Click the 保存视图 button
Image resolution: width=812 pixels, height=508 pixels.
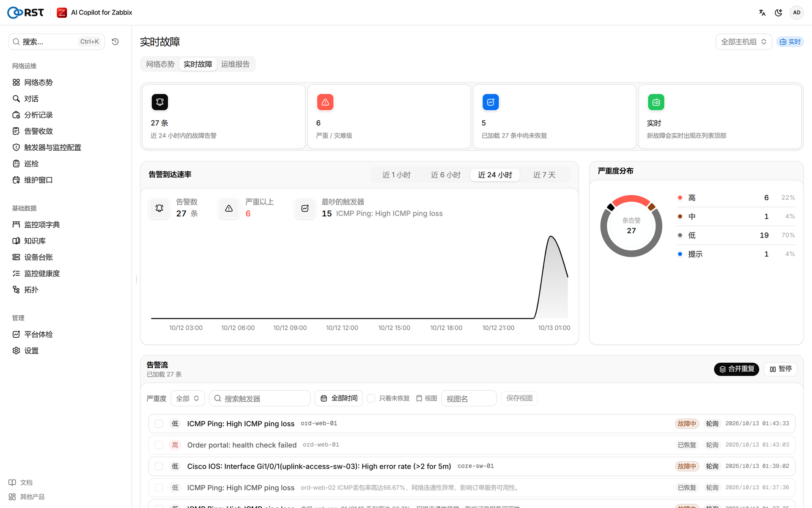tap(519, 398)
